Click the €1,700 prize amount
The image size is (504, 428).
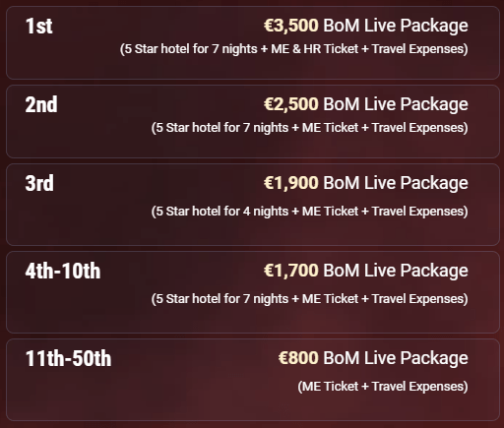[x=291, y=271]
